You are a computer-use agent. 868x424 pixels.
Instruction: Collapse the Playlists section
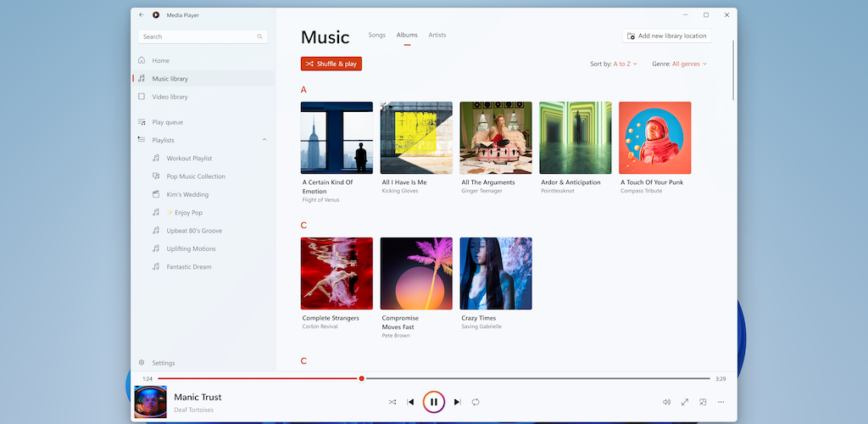pos(264,140)
